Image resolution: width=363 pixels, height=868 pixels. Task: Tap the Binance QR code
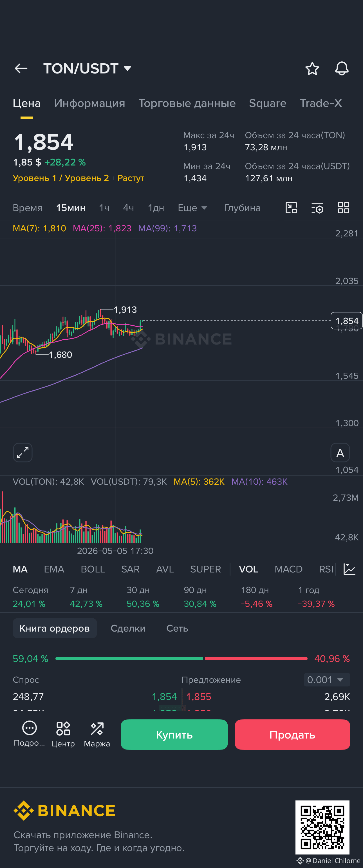pos(322,827)
